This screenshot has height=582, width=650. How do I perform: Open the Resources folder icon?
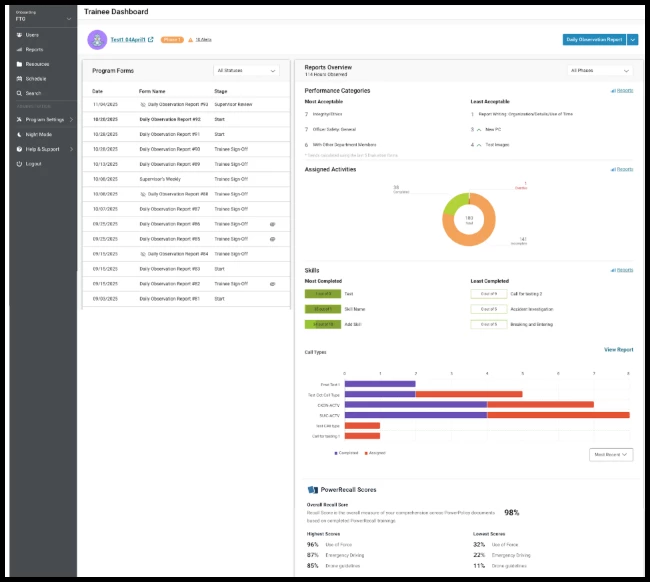[x=19, y=64]
